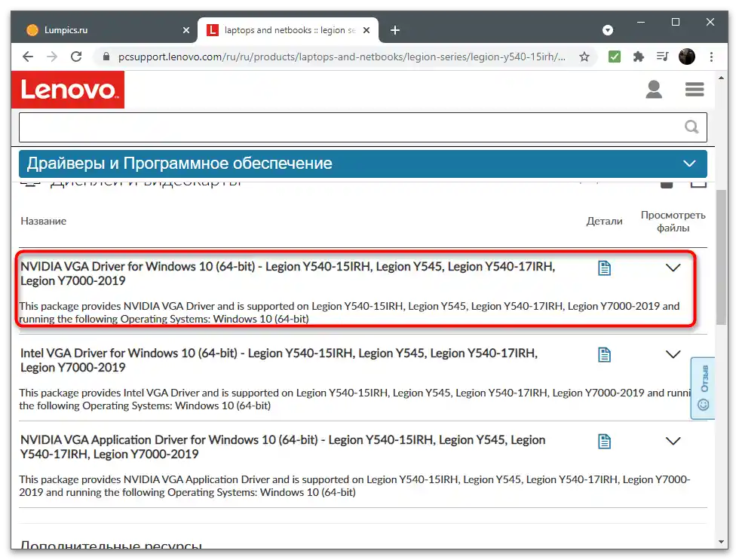Screen dimensions: 739x560
Task: Click the Intel VGA Driver package description
Action: [x=354, y=399]
